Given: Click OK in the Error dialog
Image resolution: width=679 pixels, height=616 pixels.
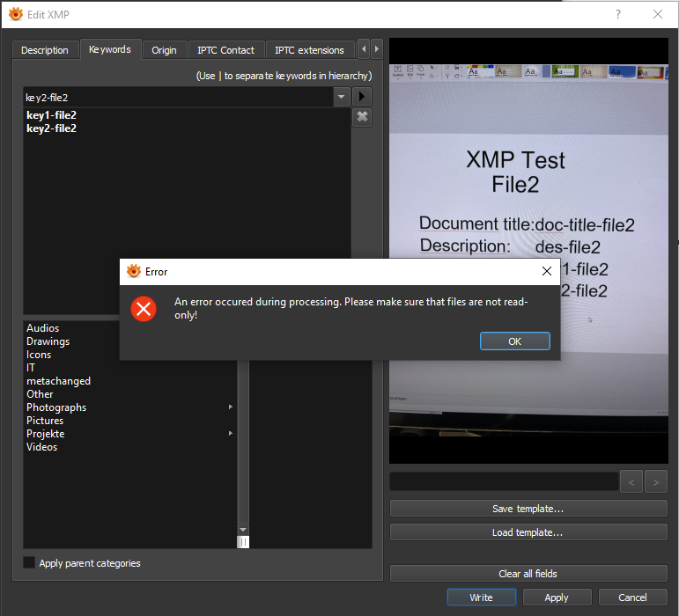Looking at the screenshot, I should tap(514, 341).
